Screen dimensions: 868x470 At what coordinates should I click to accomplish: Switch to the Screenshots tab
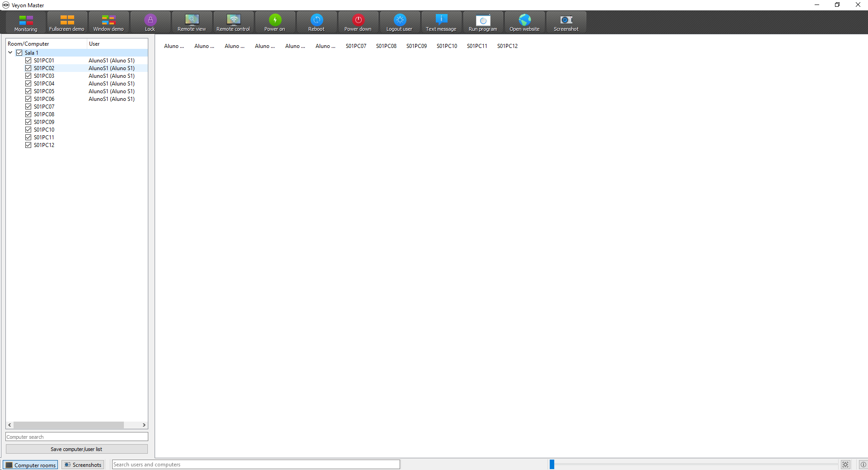tap(83, 465)
